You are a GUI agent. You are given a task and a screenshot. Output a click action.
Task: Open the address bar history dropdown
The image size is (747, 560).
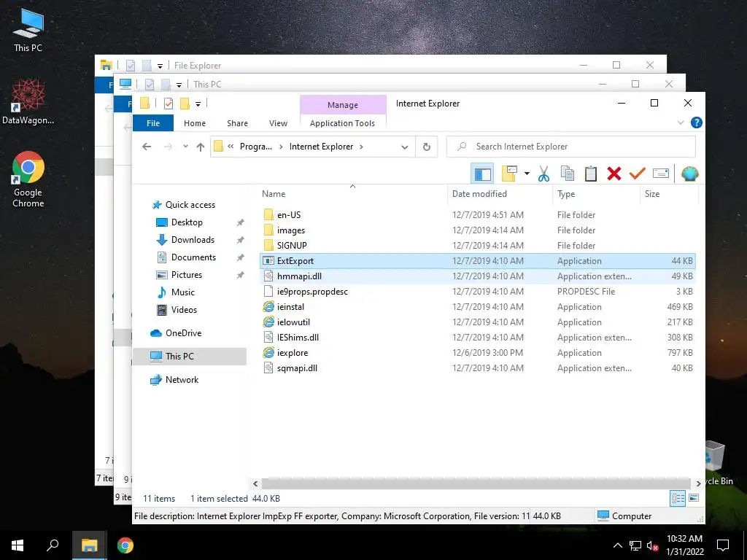(x=404, y=147)
